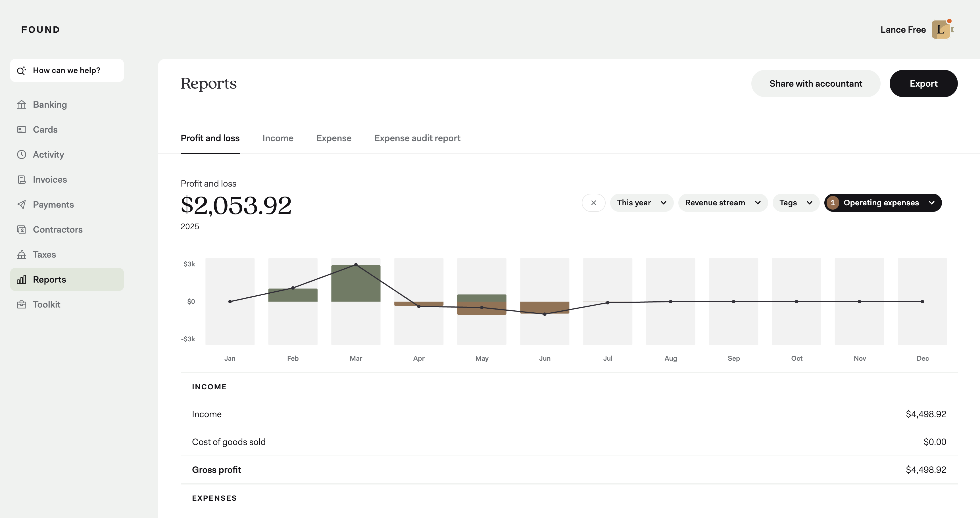Click the Oct month label on chart
This screenshot has height=518, width=980.
click(x=796, y=358)
